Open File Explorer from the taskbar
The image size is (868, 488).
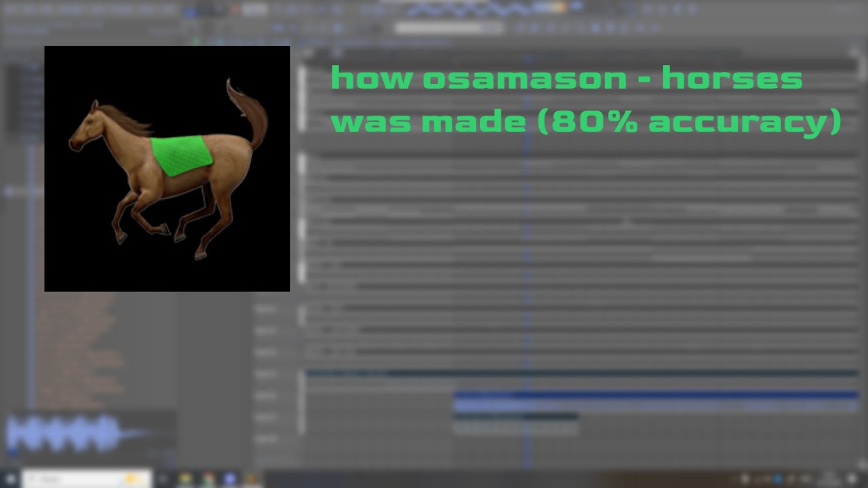click(x=185, y=479)
